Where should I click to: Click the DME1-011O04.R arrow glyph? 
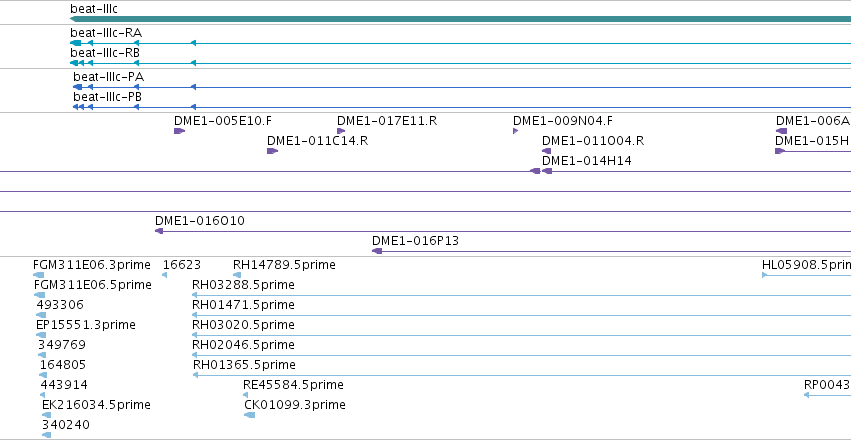tap(547, 151)
